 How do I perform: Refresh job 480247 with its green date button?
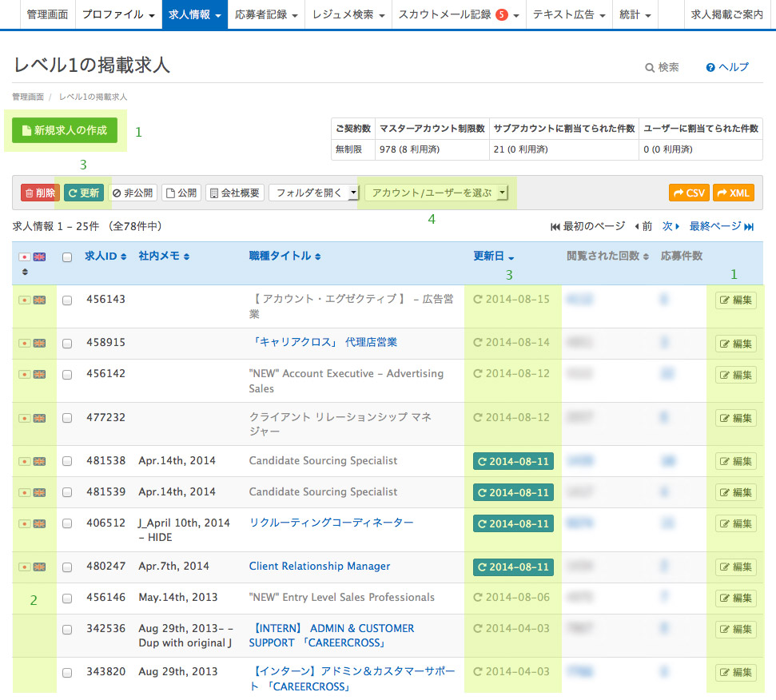[513, 567]
